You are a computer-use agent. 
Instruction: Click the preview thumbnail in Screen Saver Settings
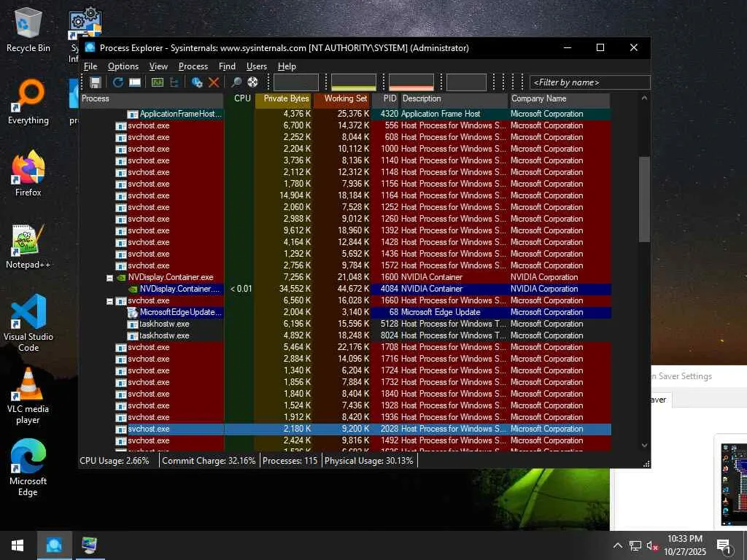(734, 485)
